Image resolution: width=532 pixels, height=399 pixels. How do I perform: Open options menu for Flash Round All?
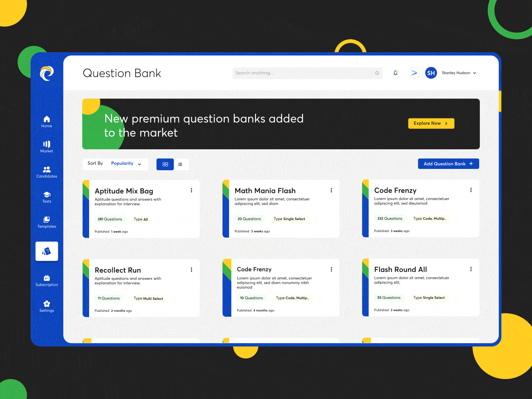(471, 269)
